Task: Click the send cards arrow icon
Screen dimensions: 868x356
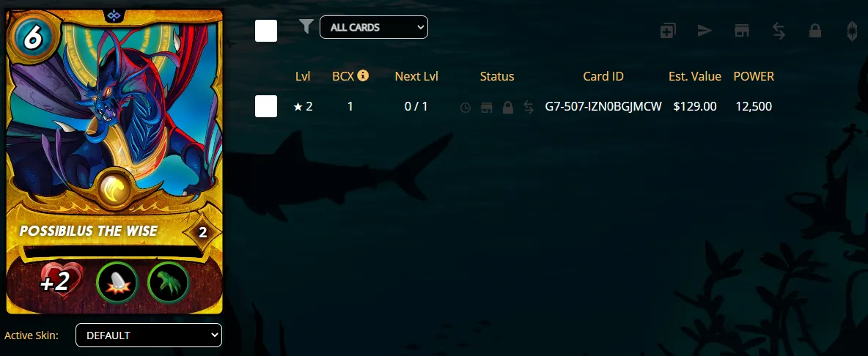Action: coord(705,31)
